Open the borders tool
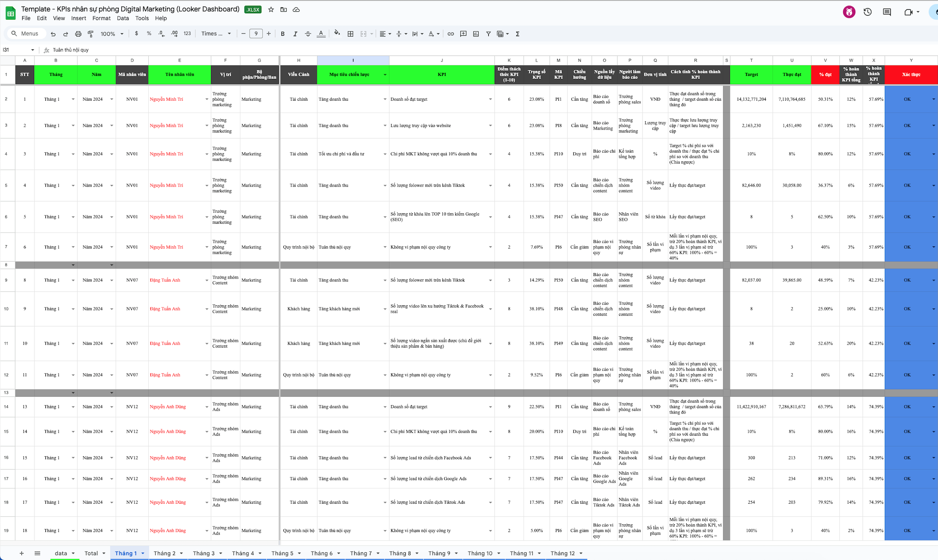This screenshot has width=938, height=560. click(x=350, y=34)
